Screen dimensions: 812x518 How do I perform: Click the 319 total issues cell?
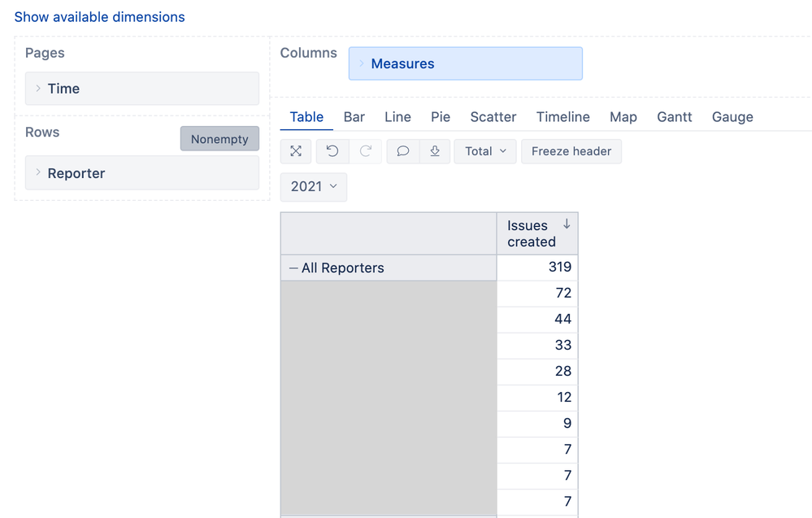coord(537,268)
